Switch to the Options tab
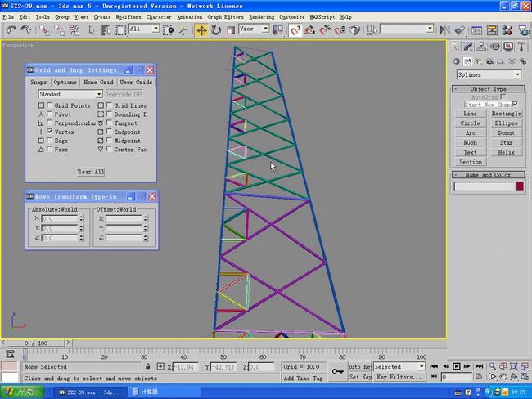 65,82
